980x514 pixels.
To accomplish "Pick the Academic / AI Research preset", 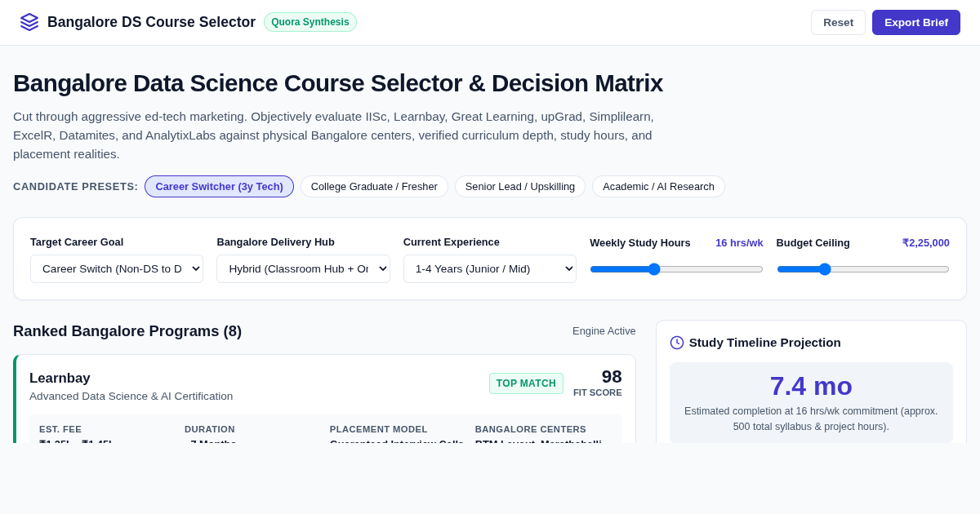I will click(x=658, y=186).
